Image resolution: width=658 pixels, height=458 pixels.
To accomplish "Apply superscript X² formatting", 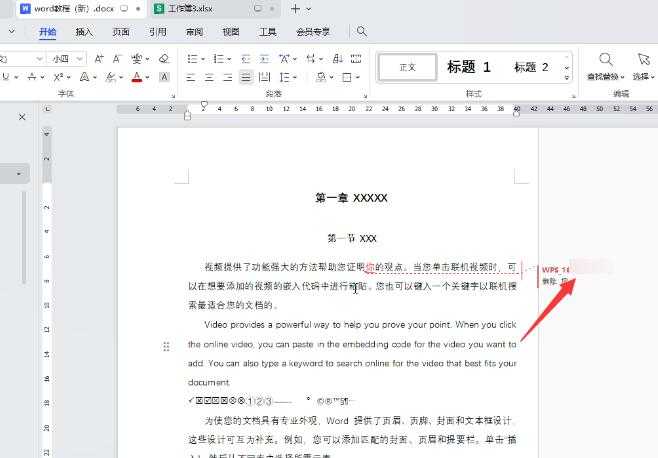I will (x=59, y=77).
